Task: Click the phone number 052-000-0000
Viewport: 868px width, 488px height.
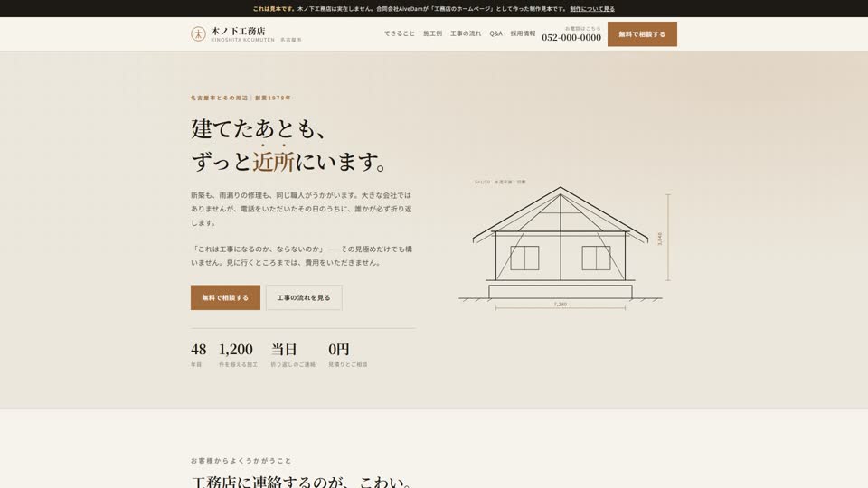Action: [571, 38]
